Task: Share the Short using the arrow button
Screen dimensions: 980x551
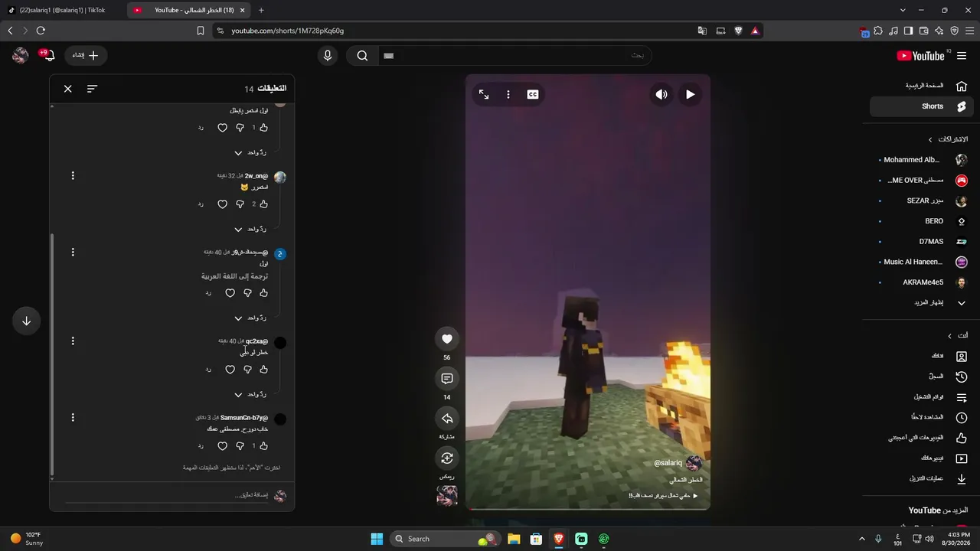Action: point(447,419)
